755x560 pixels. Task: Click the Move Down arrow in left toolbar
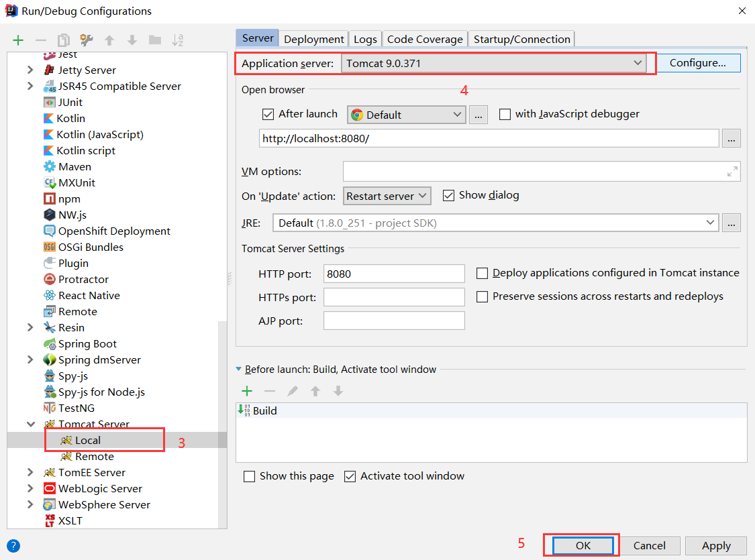tap(132, 40)
